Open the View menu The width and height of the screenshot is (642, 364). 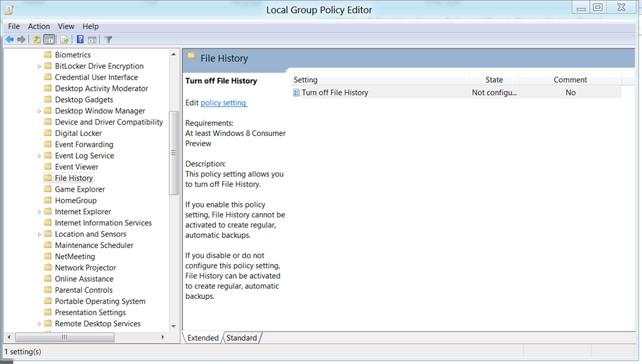coord(66,26)
